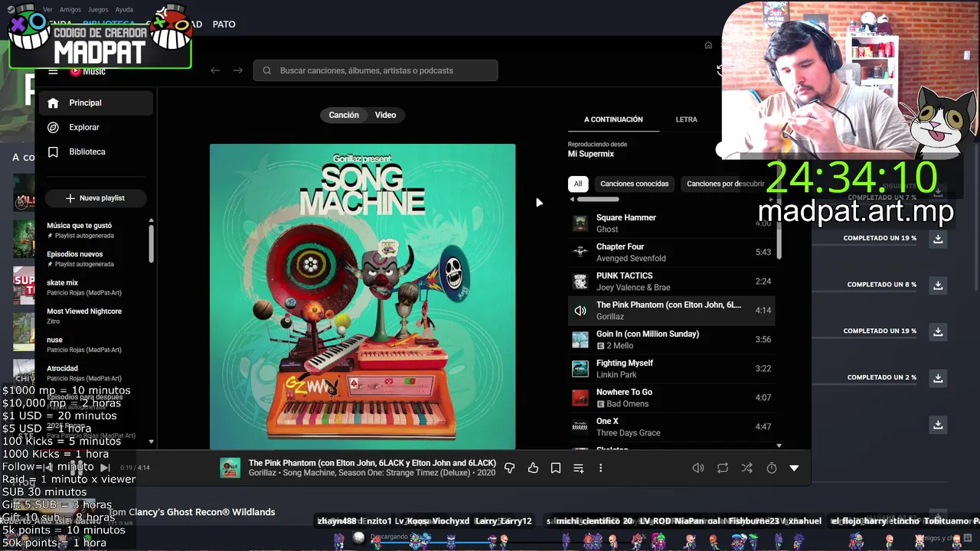Collapse the player page with down arrow
The height and width of the screenshot is (551, 980).
click(794, 468)
